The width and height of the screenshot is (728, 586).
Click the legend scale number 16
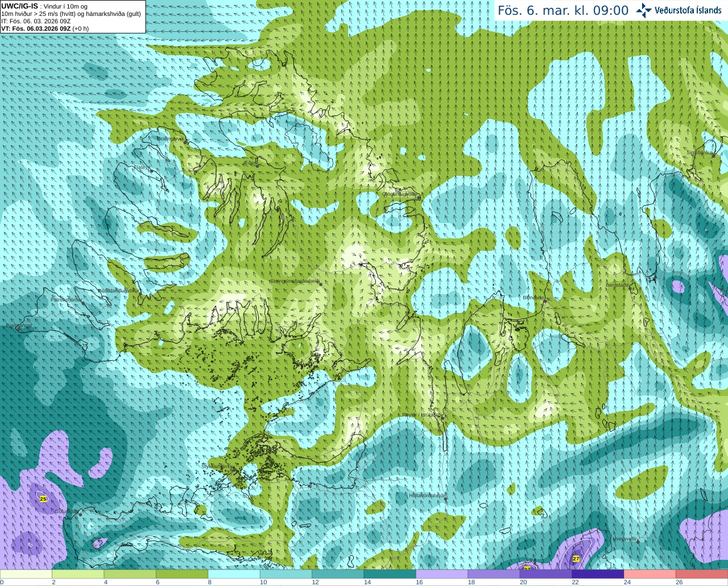click(419, 582)
